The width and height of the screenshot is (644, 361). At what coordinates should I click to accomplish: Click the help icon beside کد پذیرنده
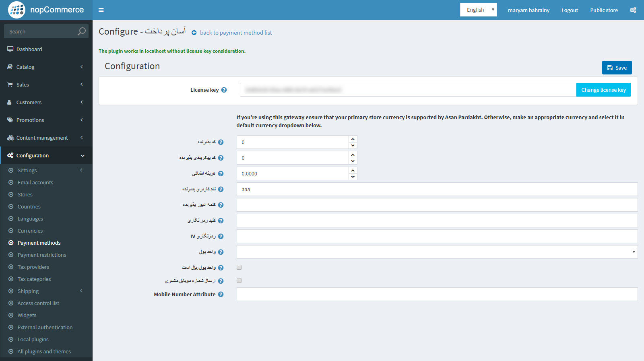(x=221, y=142)
